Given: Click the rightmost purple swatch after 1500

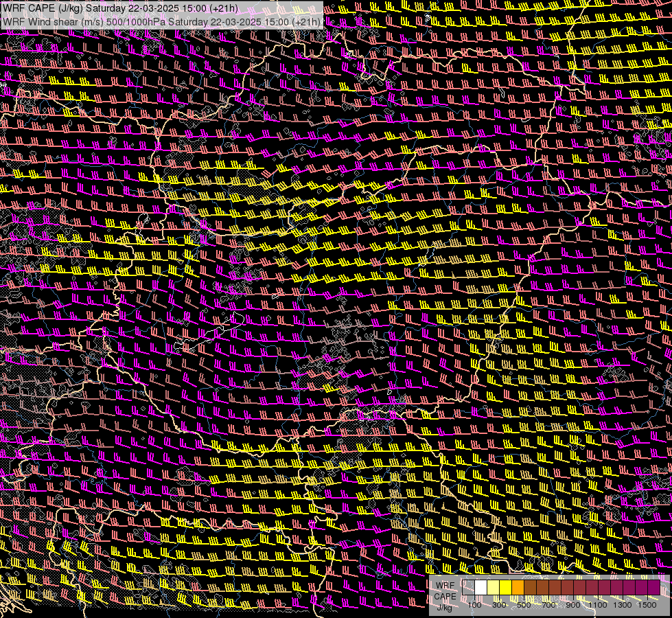Looking at the screenshot, I should pyautogui.click(x=653, y=587).
